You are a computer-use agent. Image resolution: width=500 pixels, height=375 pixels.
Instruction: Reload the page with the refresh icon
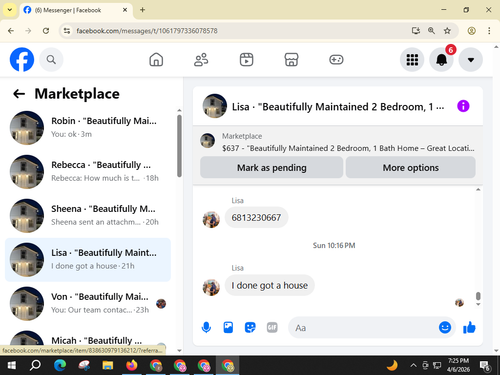[x=46, y=31]
